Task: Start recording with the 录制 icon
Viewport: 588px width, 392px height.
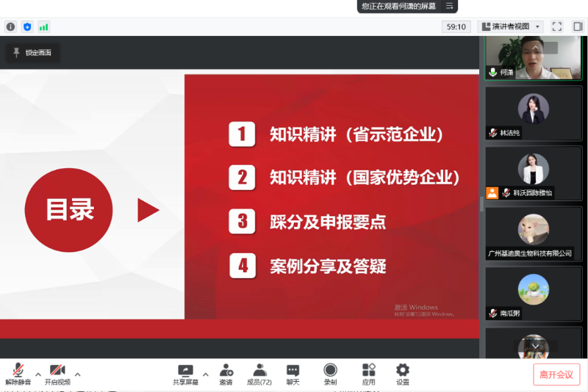Action: coord(330,371)
